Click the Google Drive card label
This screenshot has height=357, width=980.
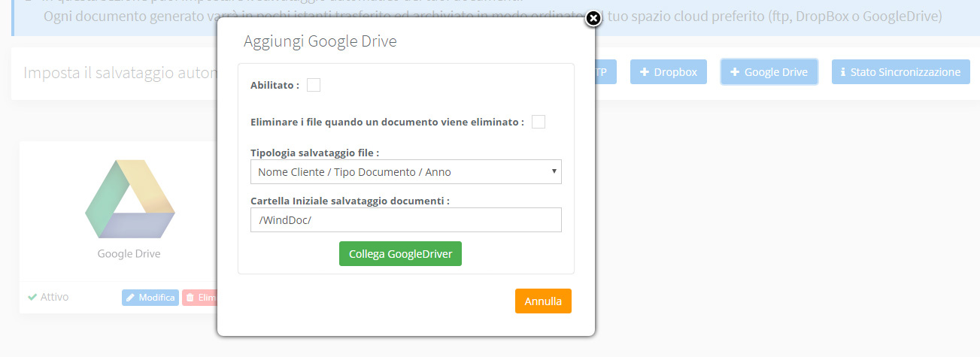coord(129,254)
